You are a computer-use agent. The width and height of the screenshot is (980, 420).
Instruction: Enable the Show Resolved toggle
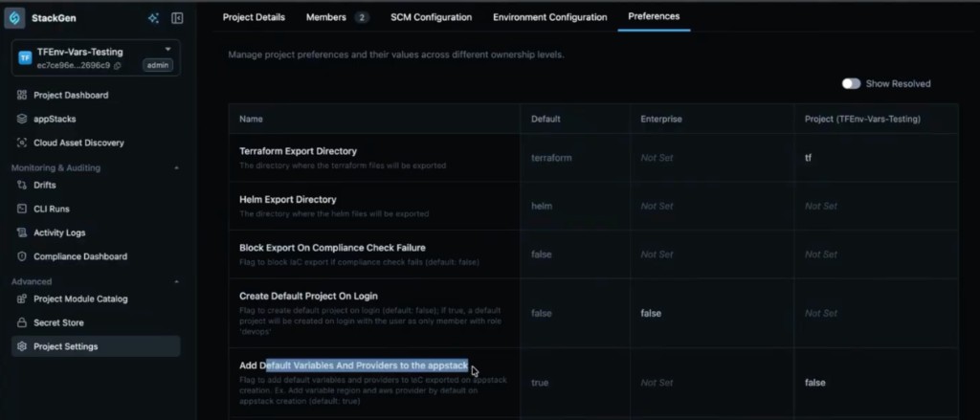coord(851,84)
